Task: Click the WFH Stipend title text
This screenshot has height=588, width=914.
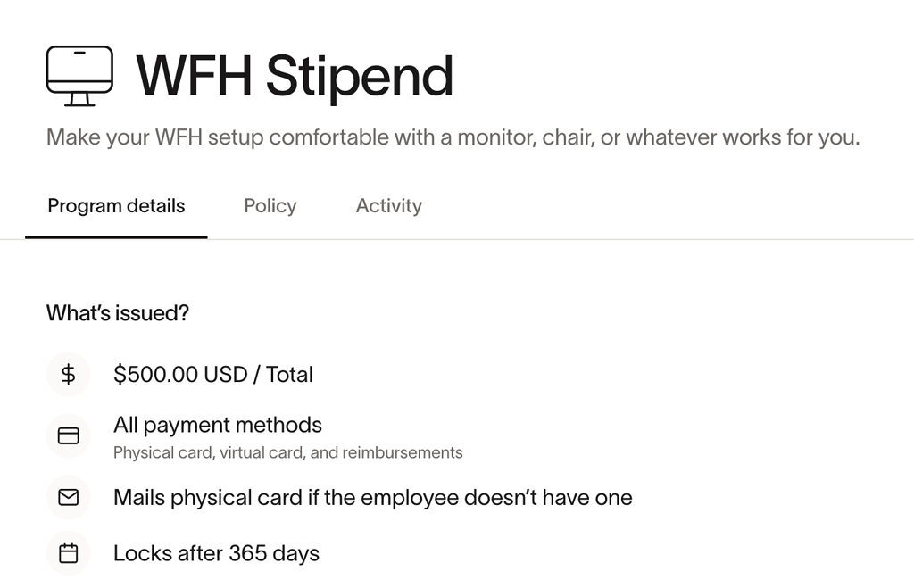Action: tap(295, 76)
